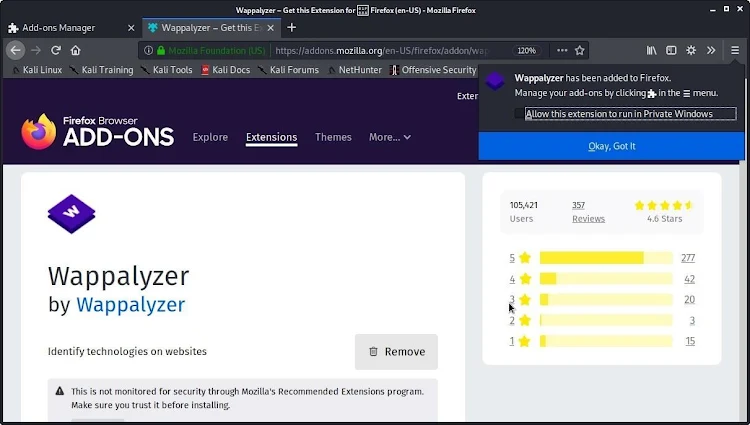The image size is (750, 425).
Task: Open the Firefox hamburger menu
Action: pos(735,50)
